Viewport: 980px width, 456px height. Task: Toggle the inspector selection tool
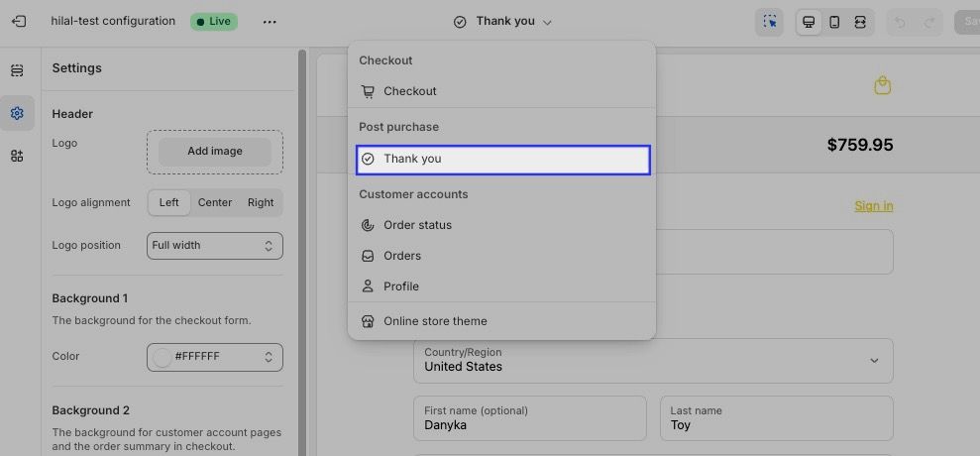(x=769, y=22)
